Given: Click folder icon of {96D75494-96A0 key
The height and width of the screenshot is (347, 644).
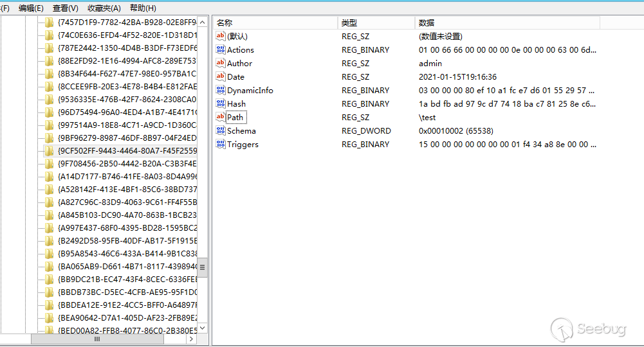Looking at the screenshot, I should click(x=50, y=112).
